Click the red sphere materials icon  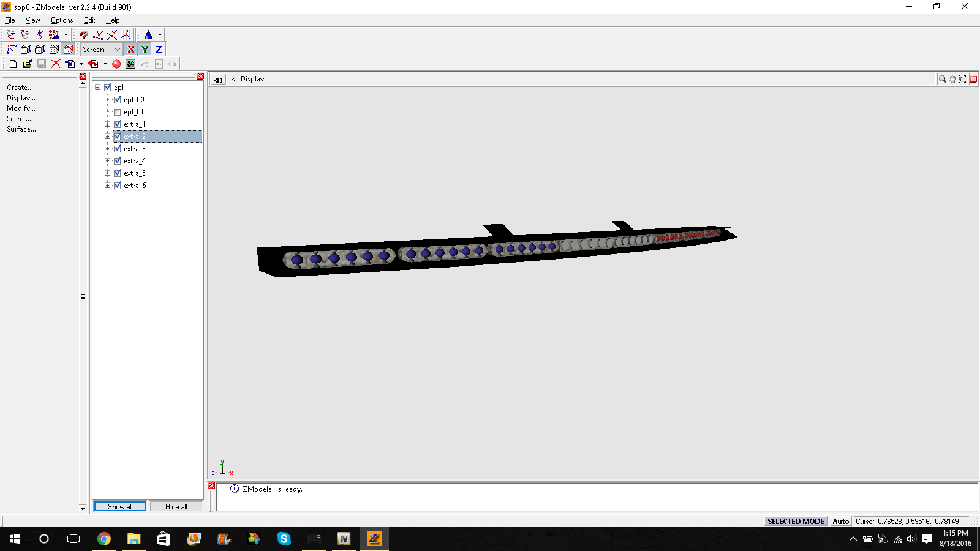tap(116, 64)
